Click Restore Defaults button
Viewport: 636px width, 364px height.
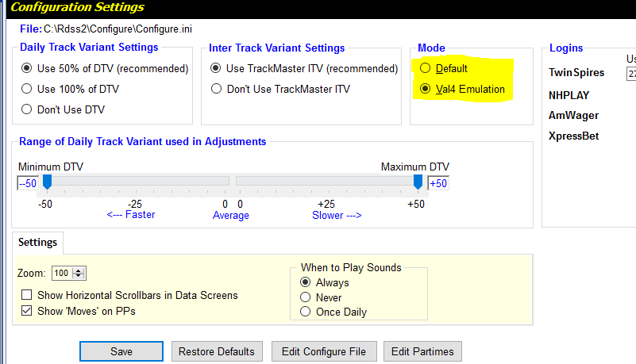[x=217, y=351]
